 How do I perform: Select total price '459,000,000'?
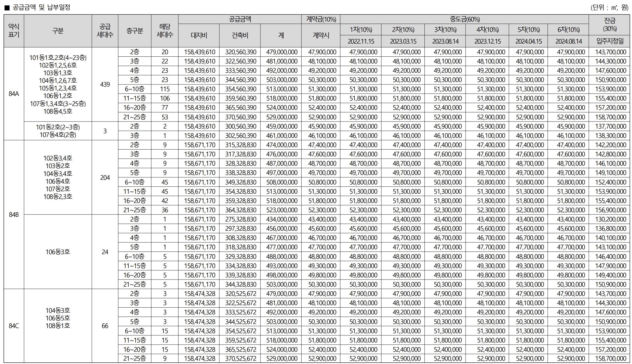pyautogui.click(x=282, y=126)
